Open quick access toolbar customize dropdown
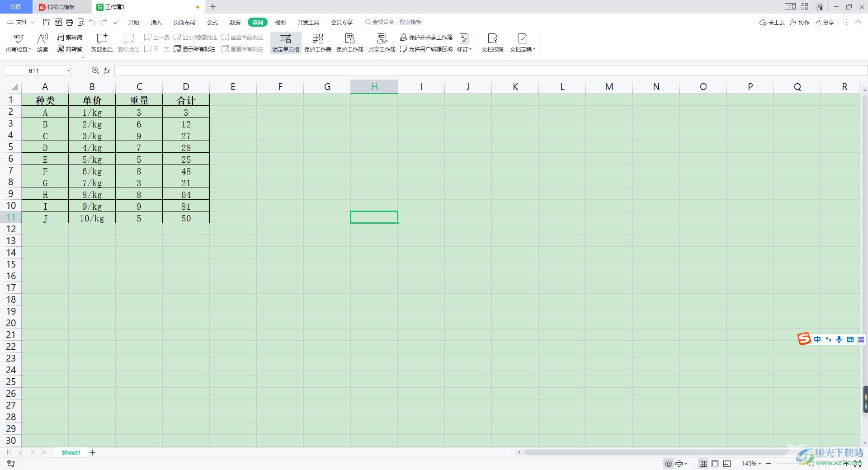Viewport: 868px width, 470px height. pos(115,22)
